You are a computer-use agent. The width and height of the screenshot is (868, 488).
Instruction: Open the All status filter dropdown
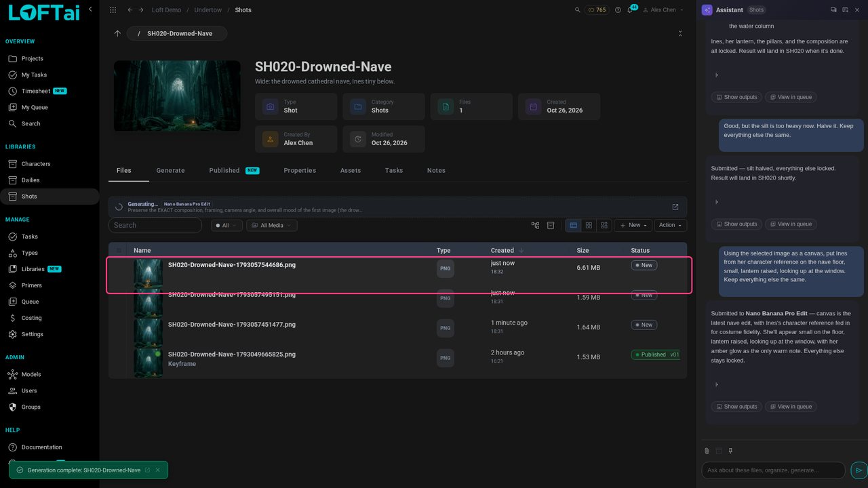pyautogui.click(x=226, y=225)
